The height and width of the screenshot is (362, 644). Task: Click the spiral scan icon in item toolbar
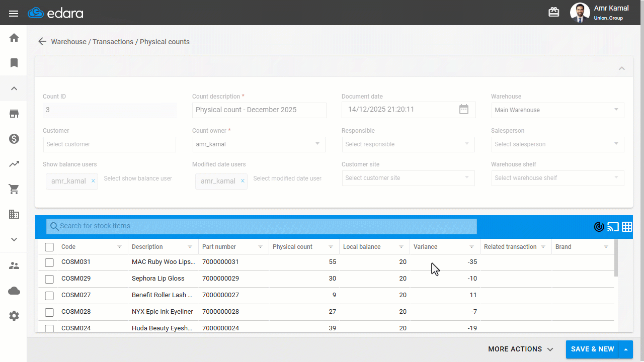(599, 227)
